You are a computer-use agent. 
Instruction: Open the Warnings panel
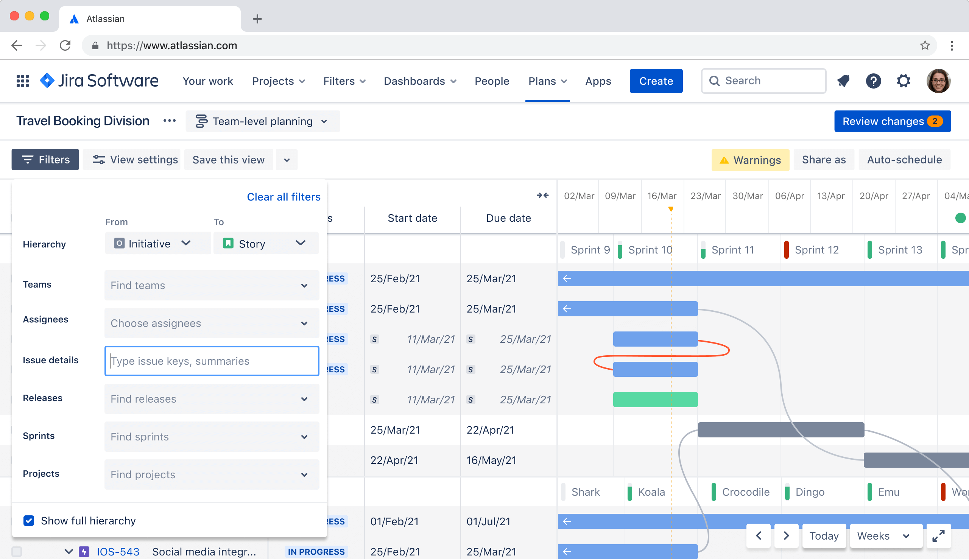750,160
